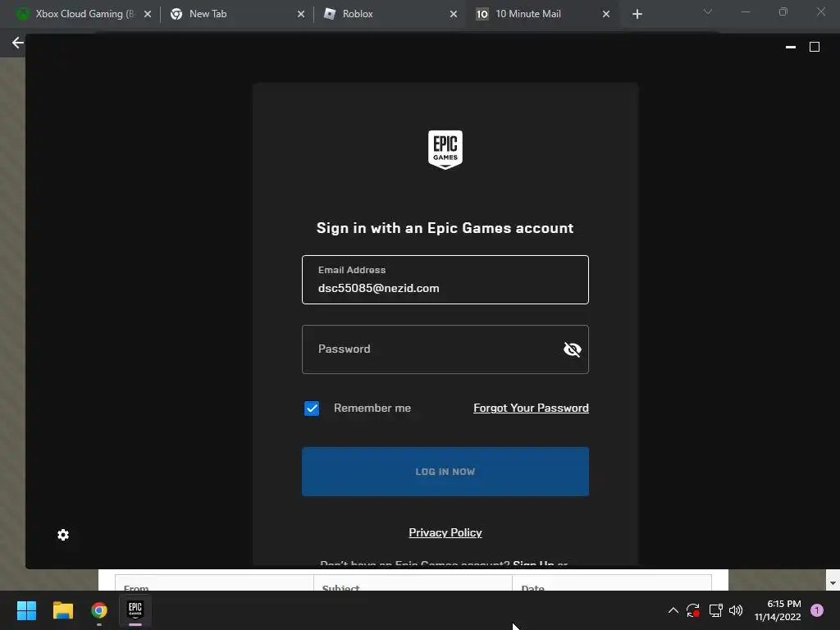Minimize the Epic Games launcher window
This screenshot has height=630, width=840.
[x=790, y=47]
